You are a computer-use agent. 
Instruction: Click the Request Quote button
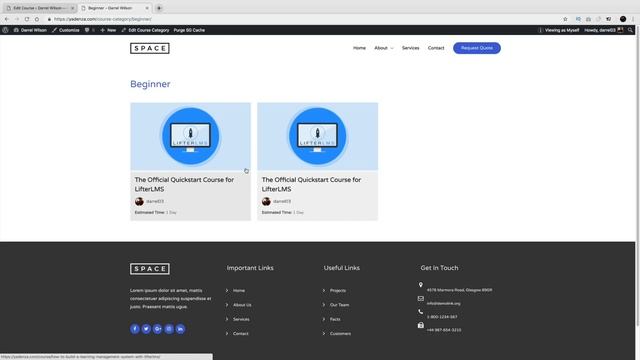click(477, 48)
